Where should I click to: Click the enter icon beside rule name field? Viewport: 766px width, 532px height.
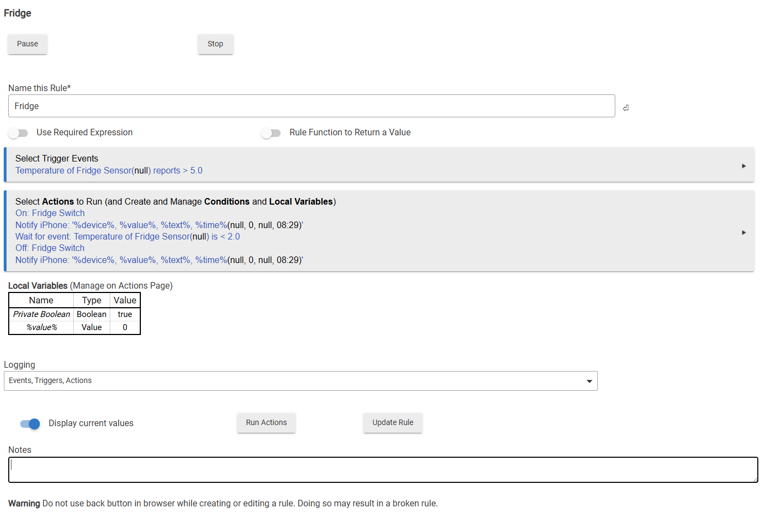(626, 107)
